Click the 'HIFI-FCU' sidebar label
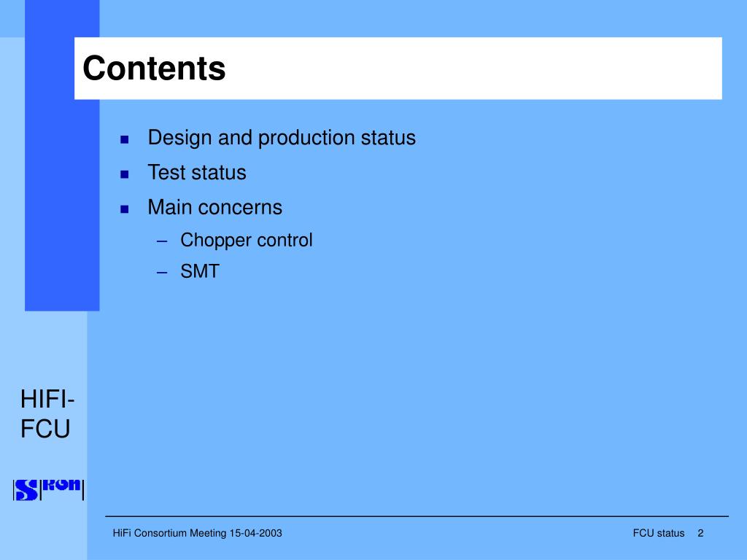Screen dimensions: 747x560 click(x=47, y=413)
